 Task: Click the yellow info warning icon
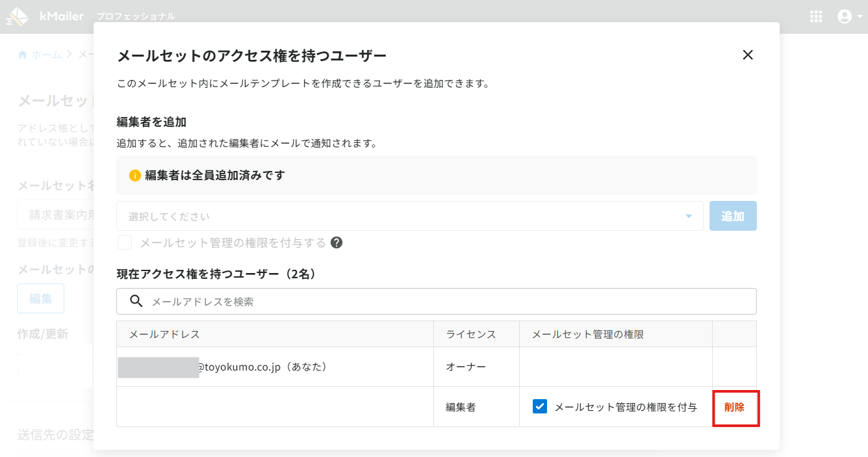135,176
